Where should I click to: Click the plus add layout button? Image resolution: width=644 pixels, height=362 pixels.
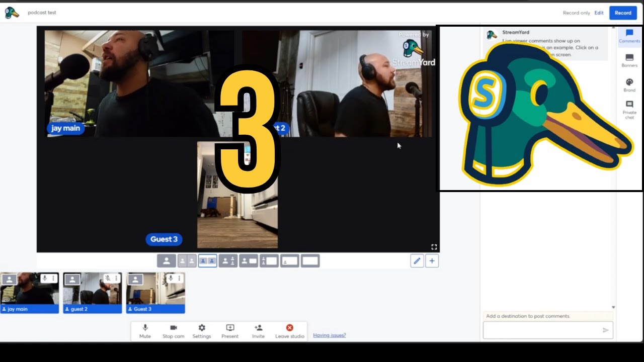pyautogui.click(x=432, y=261)
